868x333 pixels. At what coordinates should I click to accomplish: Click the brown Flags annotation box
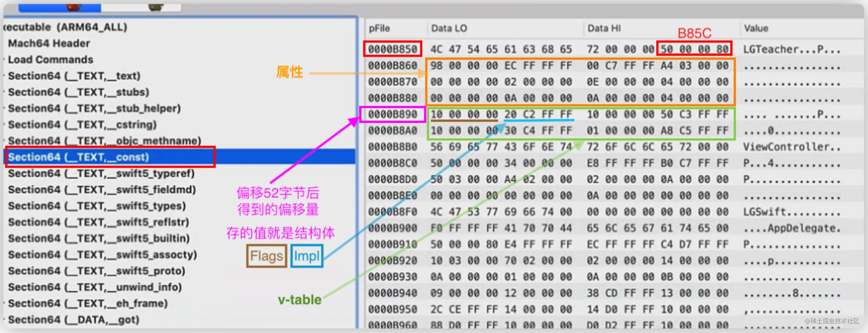click(267, 256)
